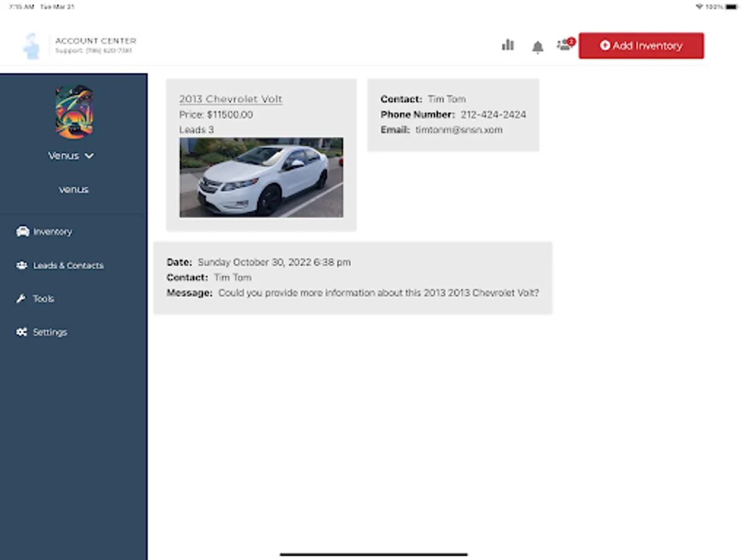Click the Support phone number in header
Screen dimensions: 747x560
109,50
